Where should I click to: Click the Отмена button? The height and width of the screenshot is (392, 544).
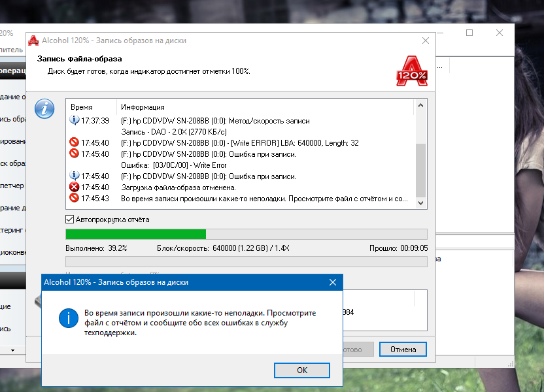(x=403, y=350)
